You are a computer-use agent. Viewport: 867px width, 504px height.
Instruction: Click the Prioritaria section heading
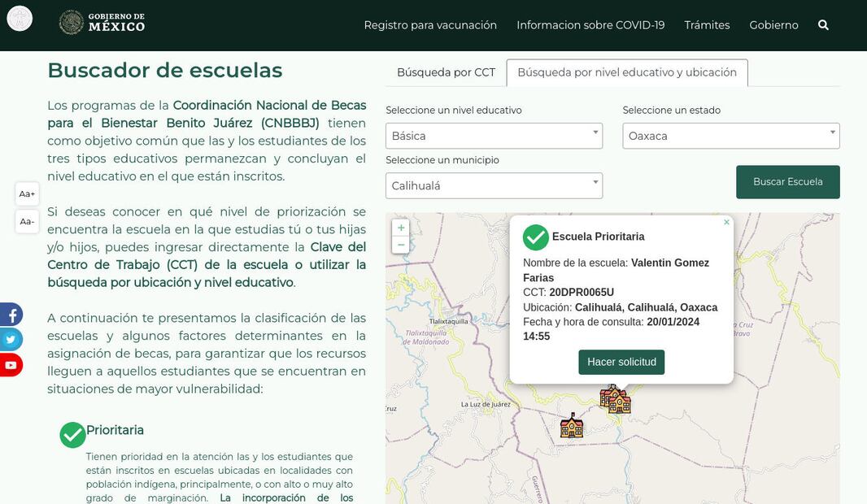pos(115,430)
